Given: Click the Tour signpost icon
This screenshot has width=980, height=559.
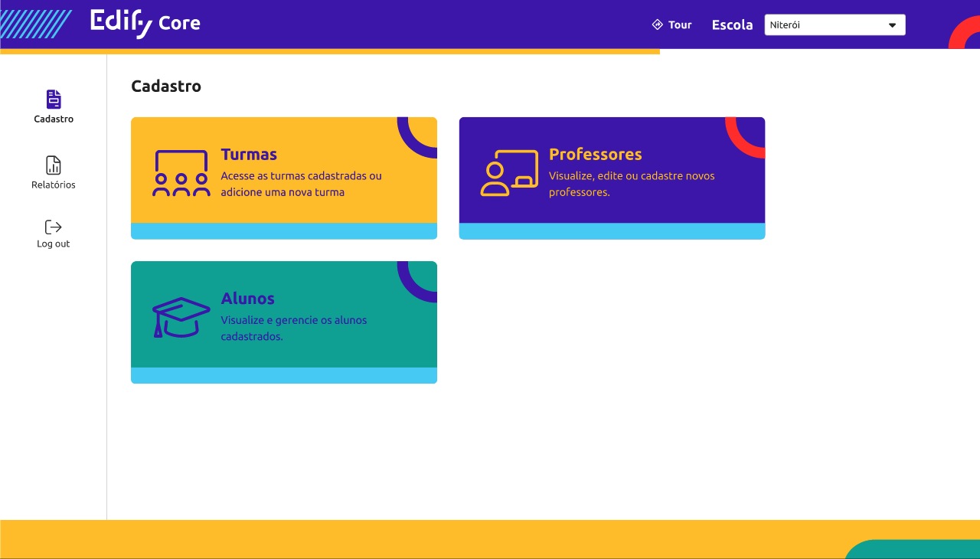Looking at the screenshot, I should [657, 25].
